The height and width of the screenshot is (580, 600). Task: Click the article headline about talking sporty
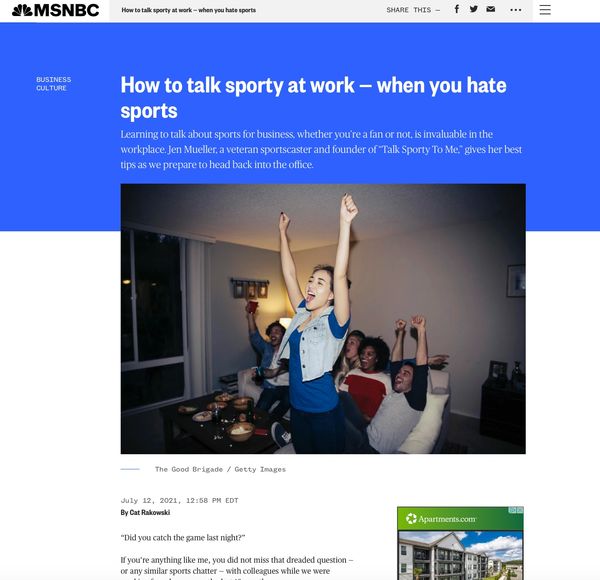313,98
